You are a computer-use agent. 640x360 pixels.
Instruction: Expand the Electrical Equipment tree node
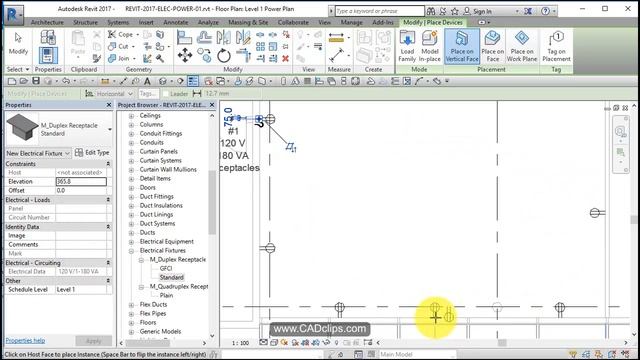tap(131, 242)
